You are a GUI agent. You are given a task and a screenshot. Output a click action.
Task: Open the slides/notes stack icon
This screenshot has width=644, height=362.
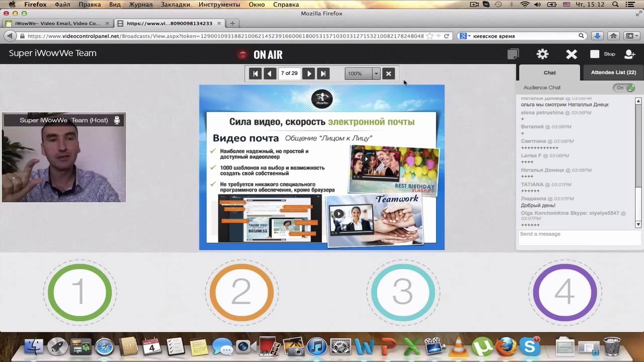(513, 54)
